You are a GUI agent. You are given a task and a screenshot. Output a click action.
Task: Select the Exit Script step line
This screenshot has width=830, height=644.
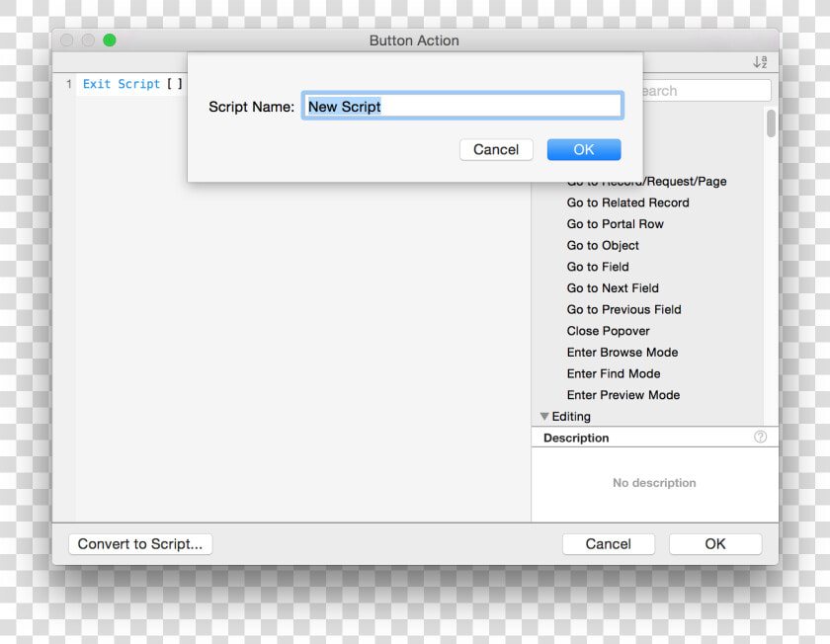132,84
